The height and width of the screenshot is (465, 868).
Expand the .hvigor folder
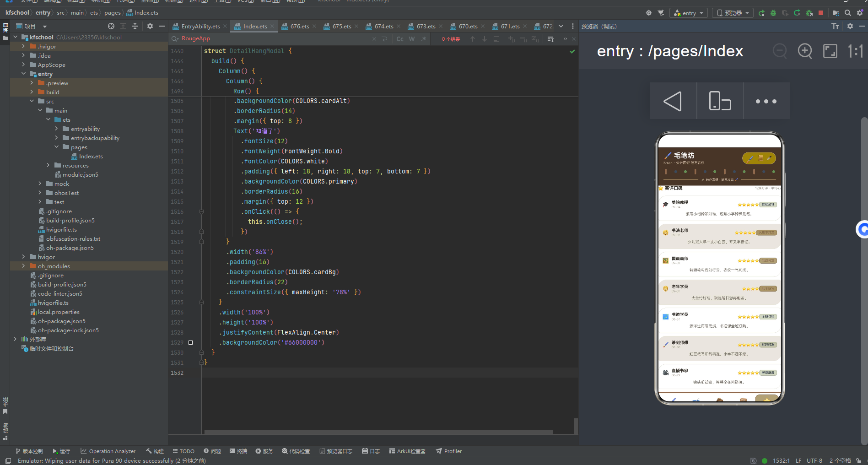tap(23, 46)
